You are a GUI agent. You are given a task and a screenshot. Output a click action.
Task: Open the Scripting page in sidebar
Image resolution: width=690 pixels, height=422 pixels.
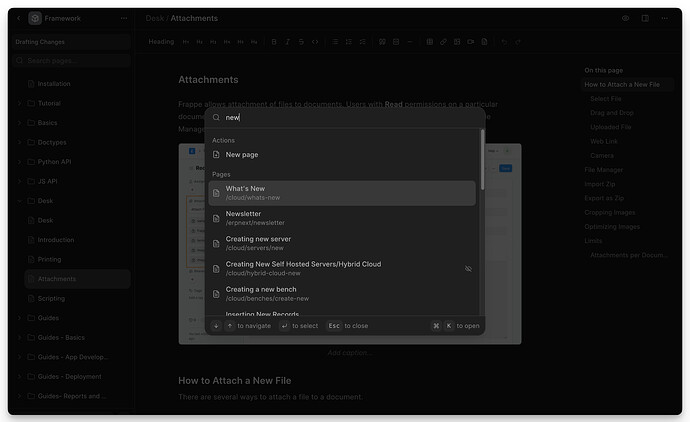coord(77,298)
